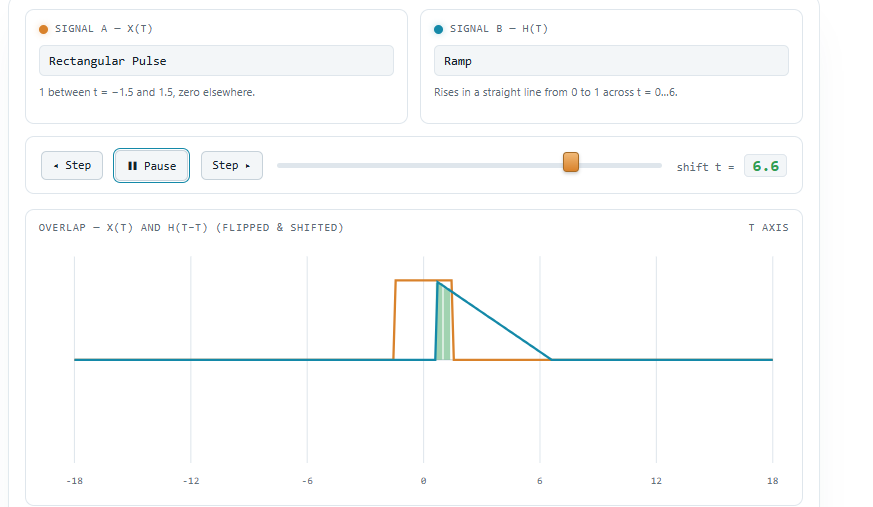873x507 pixels.
Task: Click the -18 axis tick label
Action: pos(75,481)
